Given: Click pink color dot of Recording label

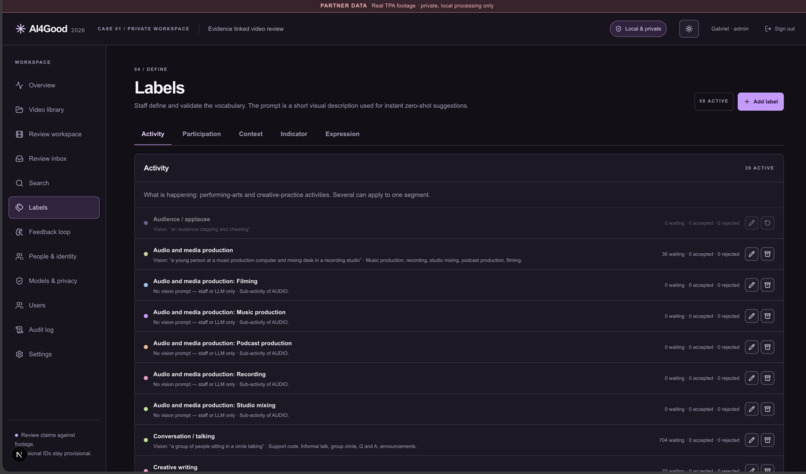Looking at the screenshot, I should pos(146,378).
